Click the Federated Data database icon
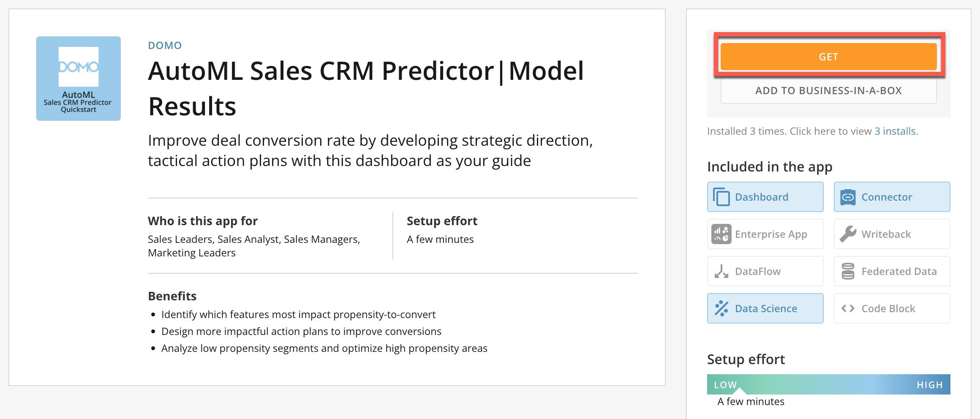 point(848,271)
